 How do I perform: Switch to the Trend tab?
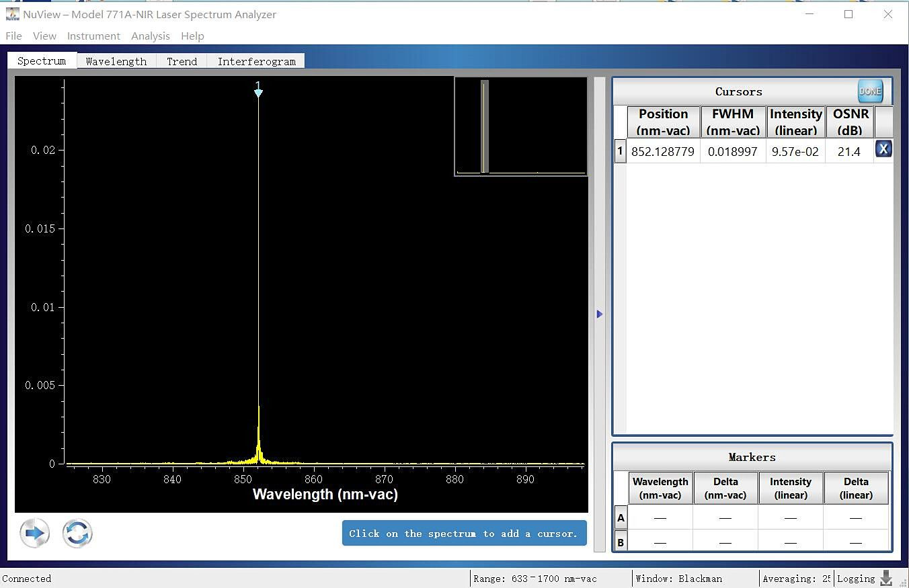click(x=182, y=61)
